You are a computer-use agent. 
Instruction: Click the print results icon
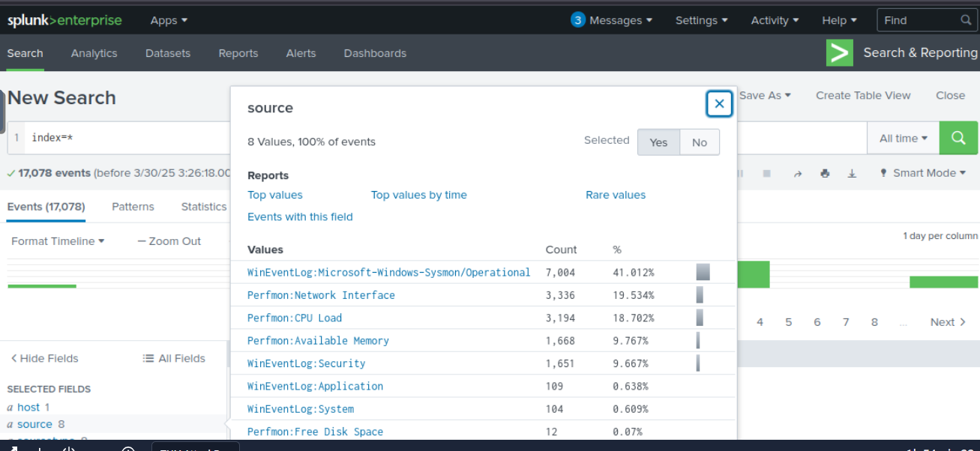point(825,173)
